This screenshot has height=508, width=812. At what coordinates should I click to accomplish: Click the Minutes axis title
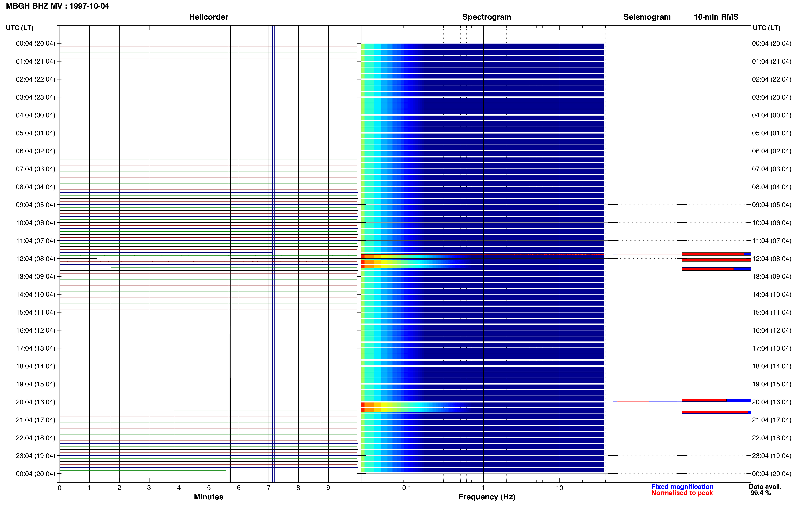point(209,497)
